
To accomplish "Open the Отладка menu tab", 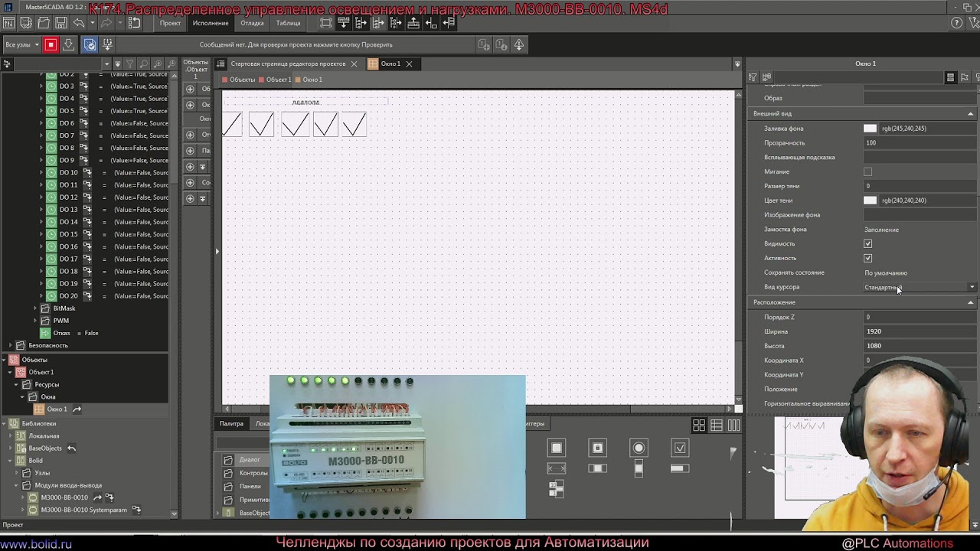I will point(252,23).
